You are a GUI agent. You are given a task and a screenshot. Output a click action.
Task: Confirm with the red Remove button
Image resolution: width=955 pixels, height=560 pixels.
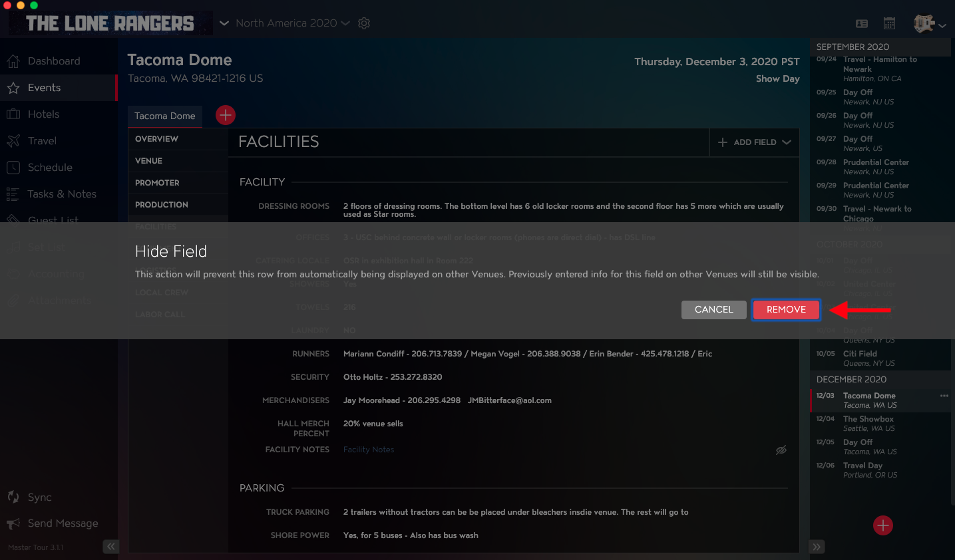tap(786, 309)
